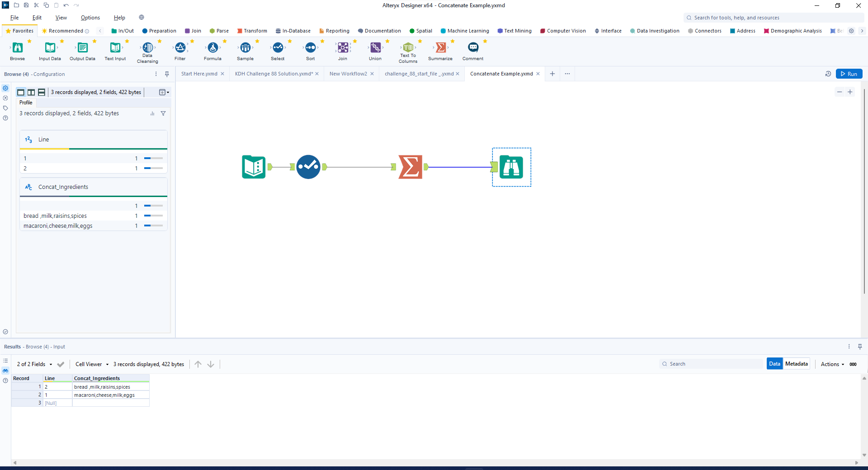Choose the Sort tool
This screenshot has height=470, width=868.
[x=310, y=50]
